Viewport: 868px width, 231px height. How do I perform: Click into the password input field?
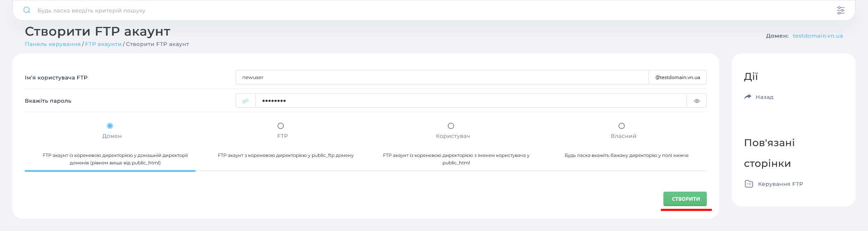pos(470,101)
